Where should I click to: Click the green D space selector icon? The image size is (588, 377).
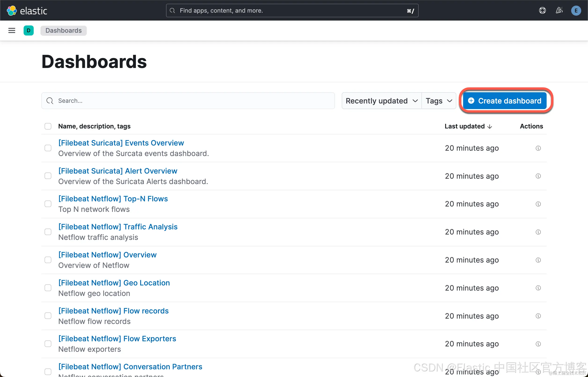29,31
